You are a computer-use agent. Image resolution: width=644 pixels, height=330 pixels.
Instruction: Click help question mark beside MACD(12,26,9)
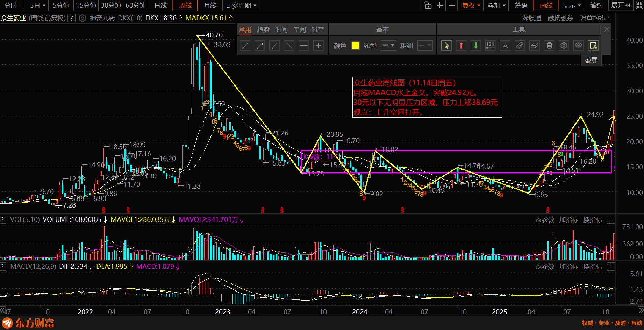[x=3, y=267]
